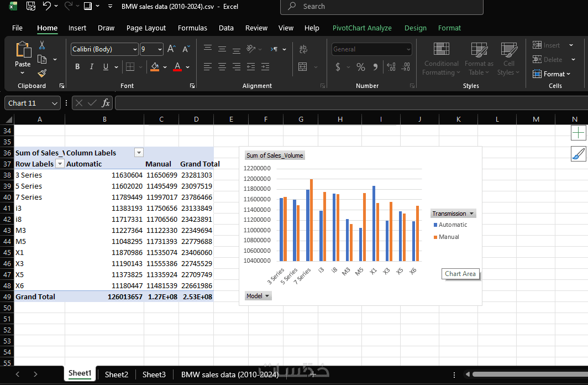Switch to the Page Layout tab
Image resolution: width=588 pixels, height=385 pixels.
pyautogui.click(x=146, y=28)
